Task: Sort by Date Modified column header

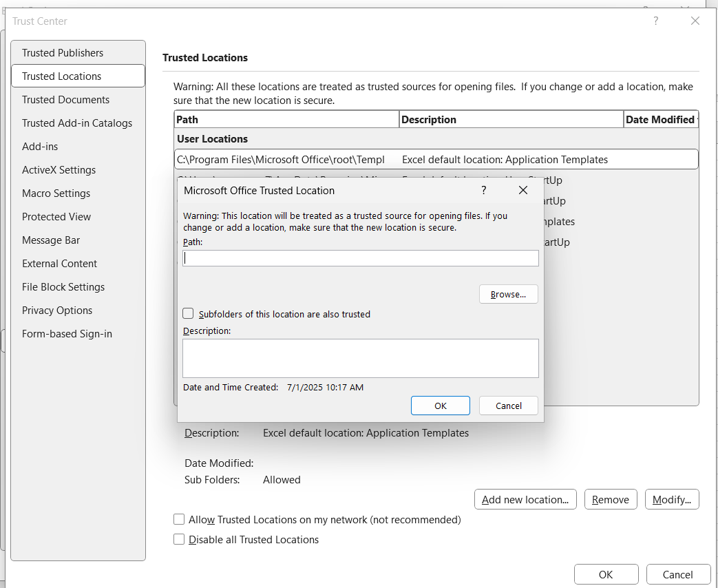Action: click(662, 119)
